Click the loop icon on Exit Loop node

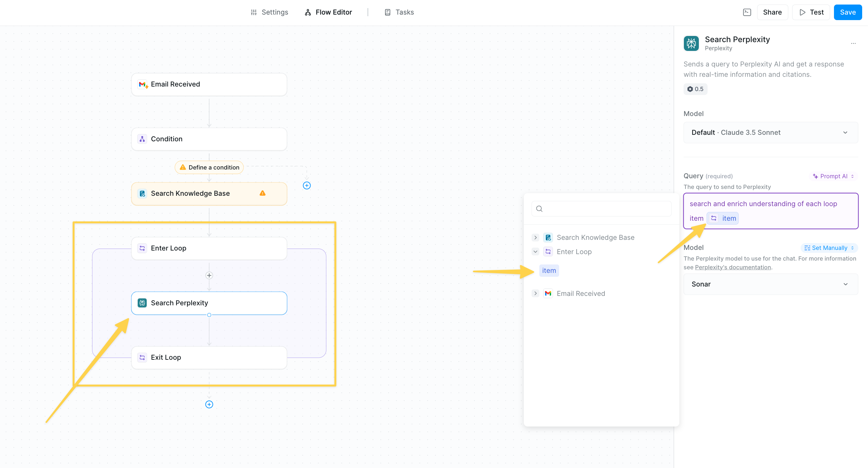tap(142, 357)
